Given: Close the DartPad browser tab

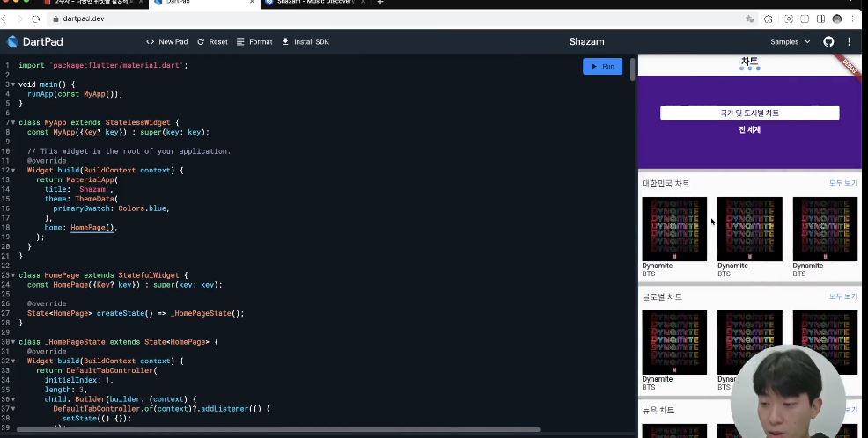Looking at the screenshot, I should 252,3.
